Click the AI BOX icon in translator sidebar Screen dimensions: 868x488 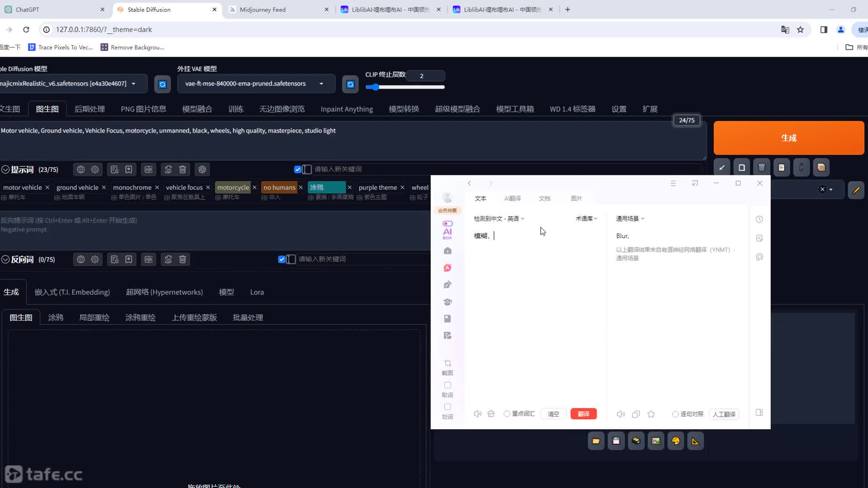(448, 230)
